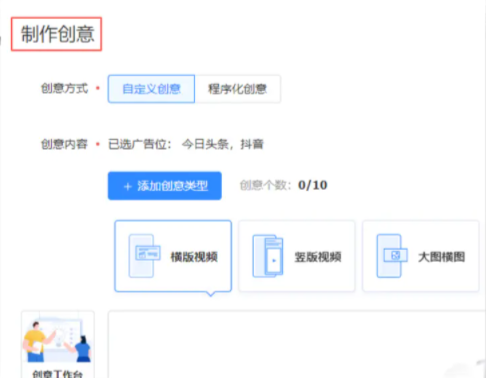This screenshot has width=486, height=378.
Task: Open the 创意工作台 illustration thumbnail
Action: (57, 340)
